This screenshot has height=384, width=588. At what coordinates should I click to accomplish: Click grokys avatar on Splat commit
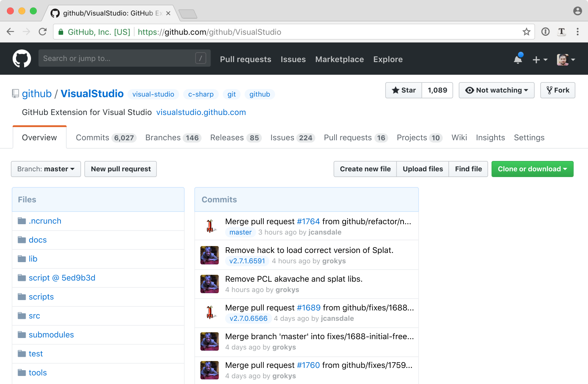(x=209, y=255)
